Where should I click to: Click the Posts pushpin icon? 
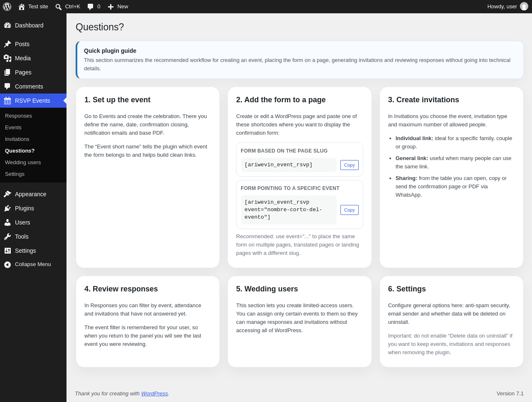point(7,44)
